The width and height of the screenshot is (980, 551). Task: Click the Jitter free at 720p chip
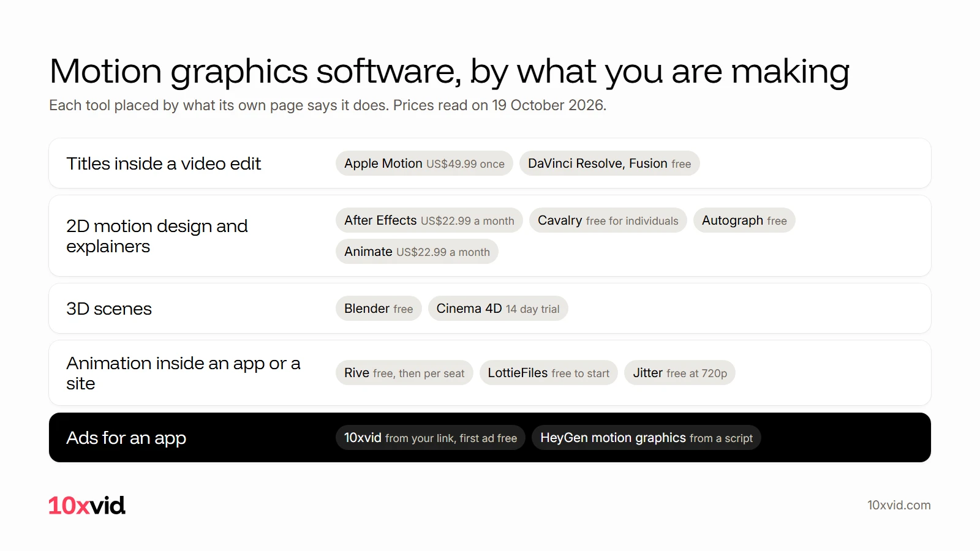(x=680, y=373)
